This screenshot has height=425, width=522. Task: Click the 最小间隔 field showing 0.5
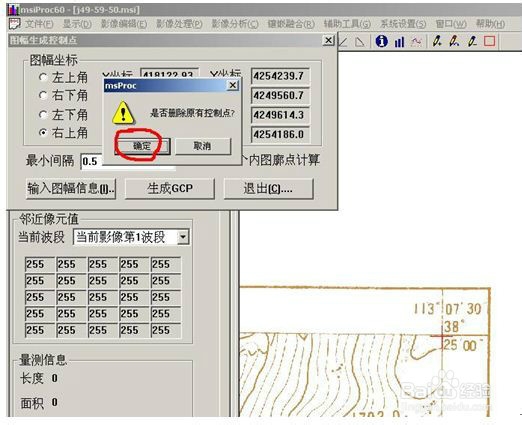pyautogui.click(x=128, y=162)
